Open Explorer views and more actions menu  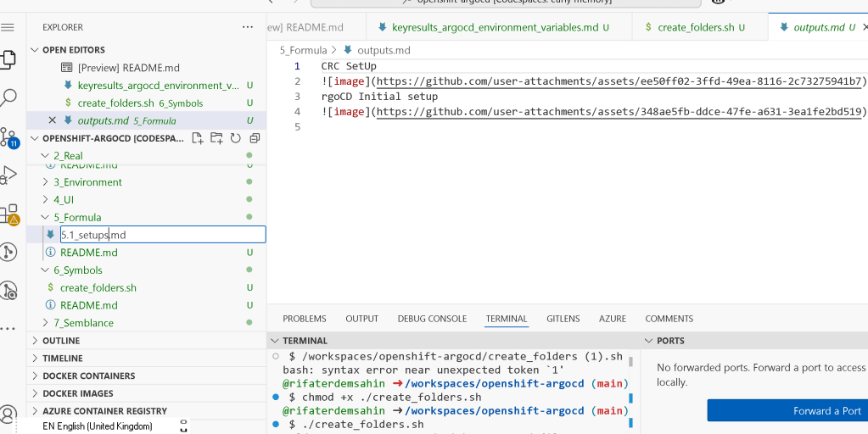(x=248, y=27)
